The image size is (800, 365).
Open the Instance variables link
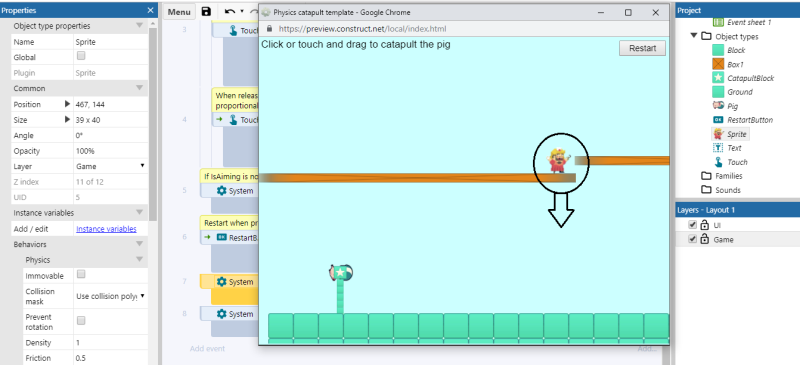click(x=106, y=229)
